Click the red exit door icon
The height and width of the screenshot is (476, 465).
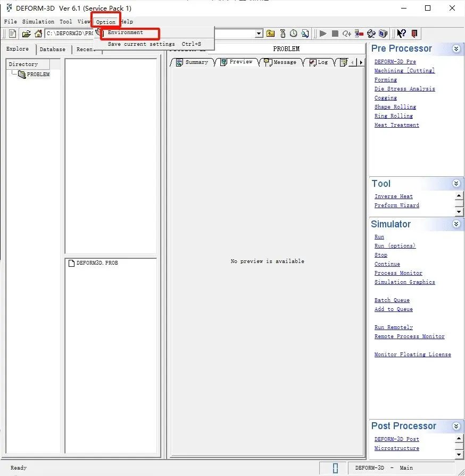coord(414,34)
